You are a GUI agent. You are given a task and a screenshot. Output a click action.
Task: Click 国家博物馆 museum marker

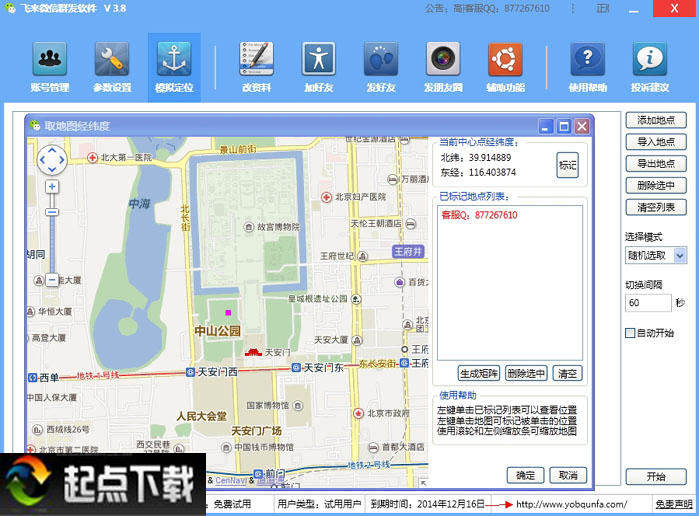point(298,405)
